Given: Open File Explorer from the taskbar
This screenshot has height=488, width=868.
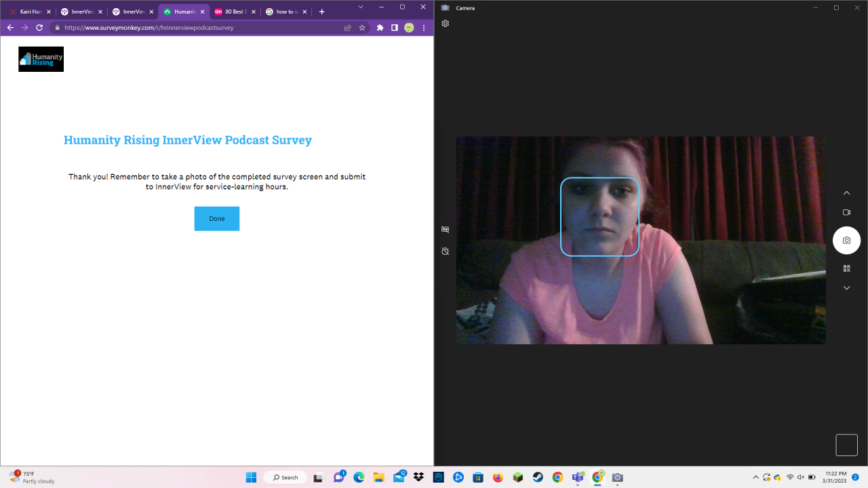Looking at the screenshot, I should coord(378,477).
